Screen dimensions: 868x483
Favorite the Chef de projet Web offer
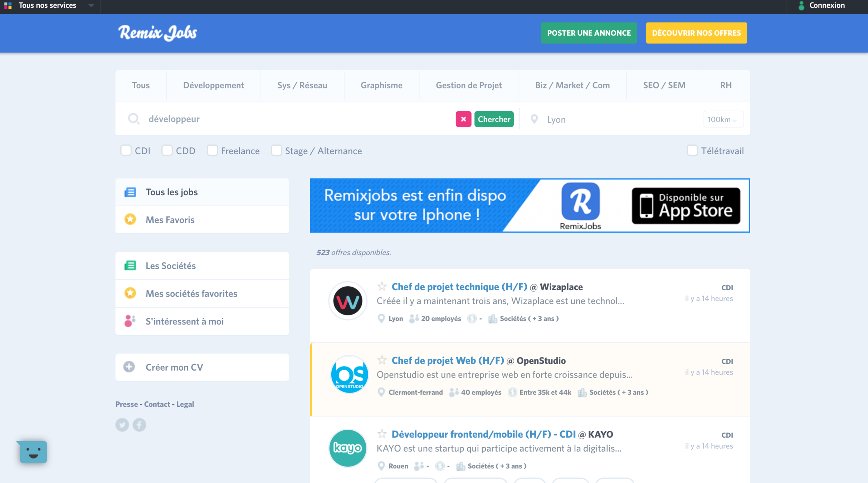382,360
